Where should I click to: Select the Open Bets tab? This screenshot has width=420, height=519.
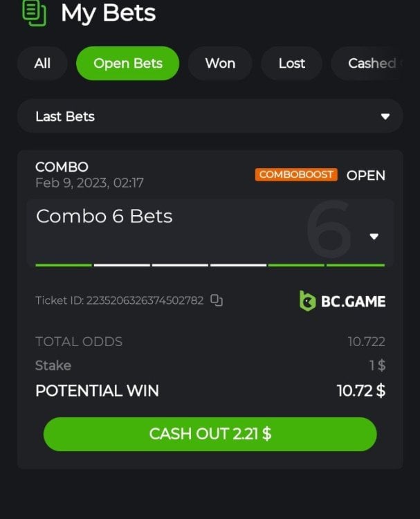click(x=128, y=63)
